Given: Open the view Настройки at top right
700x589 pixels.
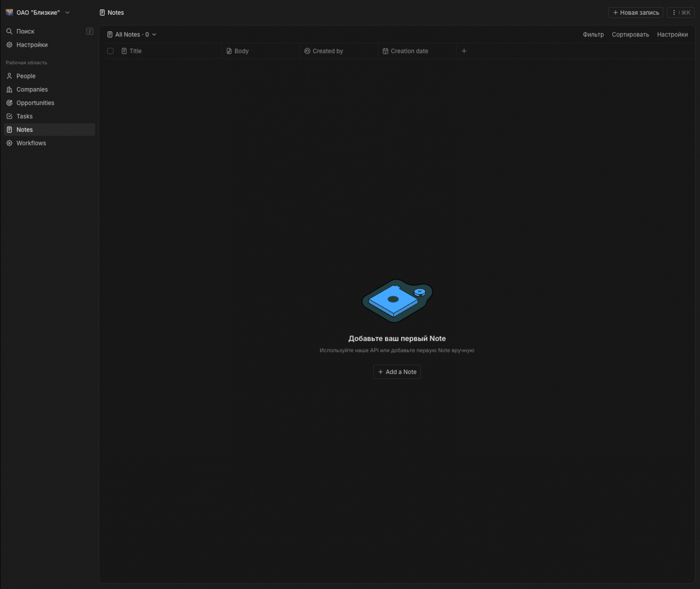Looking at the screenshot, I should pyautogui.click(x=672, y=35).
